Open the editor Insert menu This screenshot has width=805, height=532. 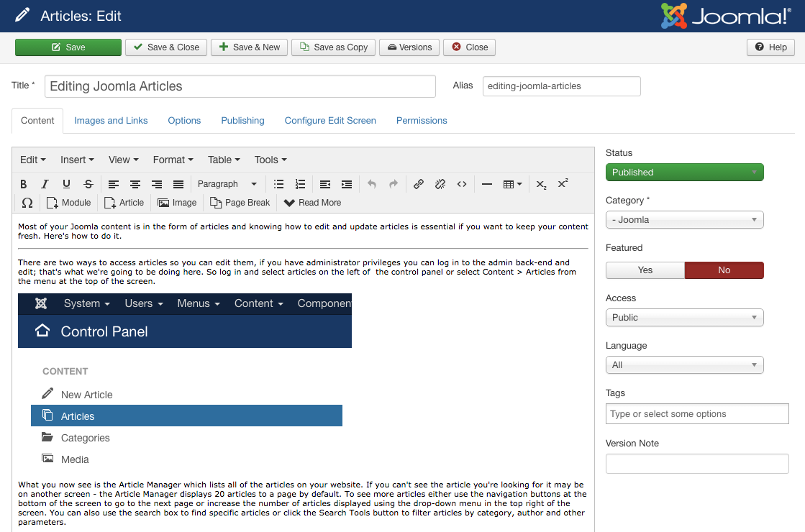77,160
